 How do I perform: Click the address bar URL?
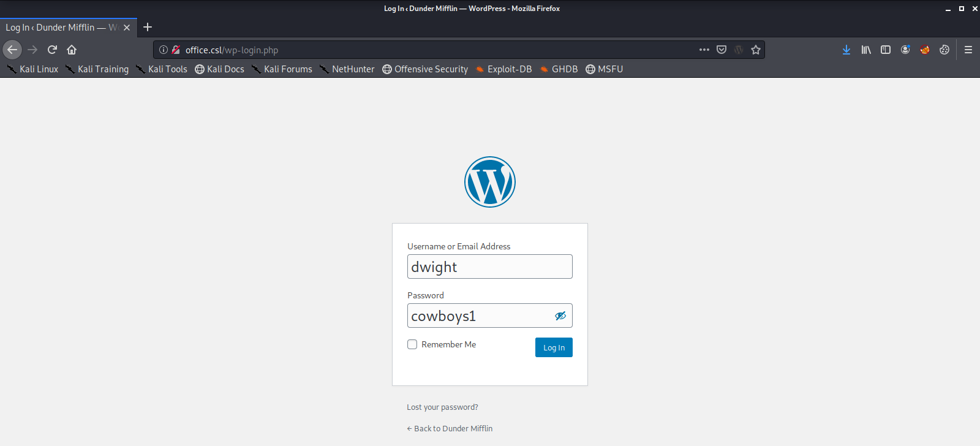(x=232, y=50)
